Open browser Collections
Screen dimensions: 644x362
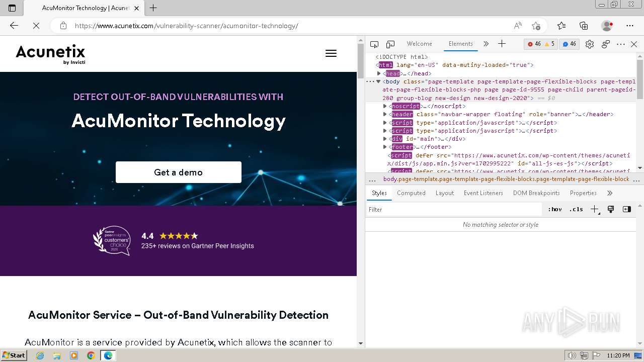point(584,26)
